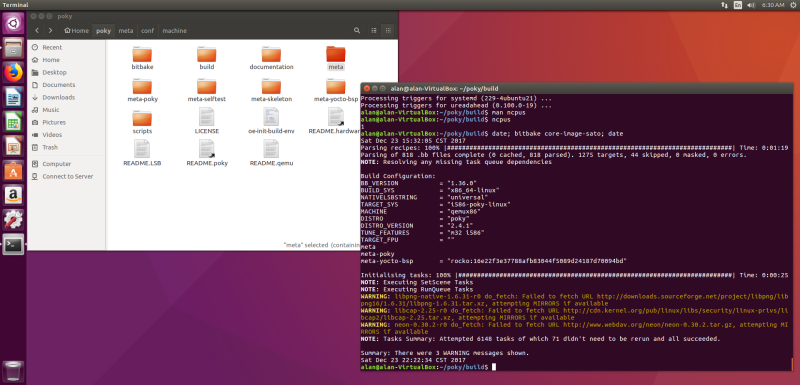Open LibreOffice Impress from the launcher

click(x=13, y=147)
